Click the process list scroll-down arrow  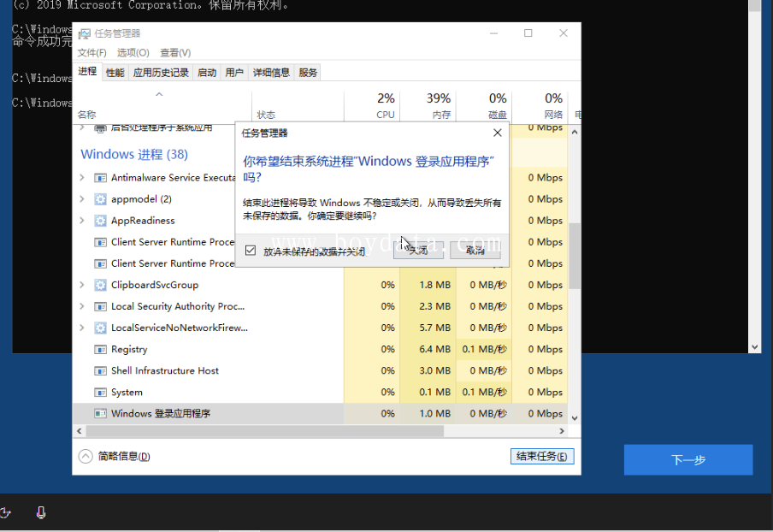tap(575, 418)
